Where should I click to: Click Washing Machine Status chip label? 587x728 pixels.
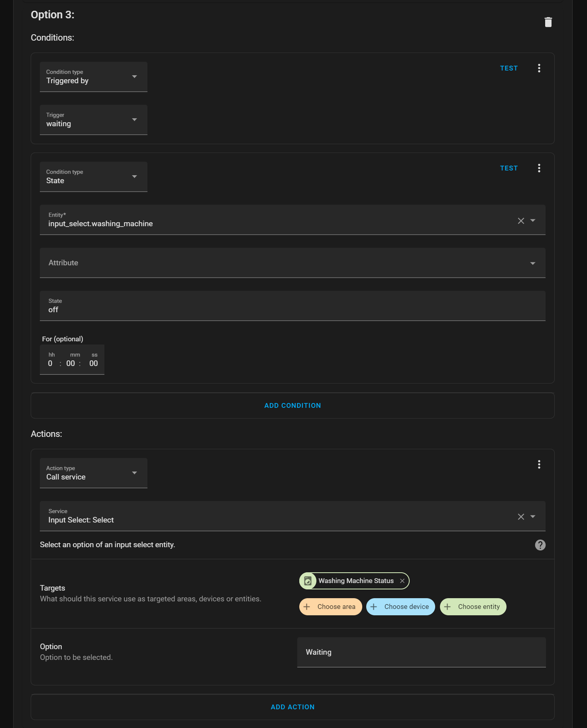click(x=356, y=581)
